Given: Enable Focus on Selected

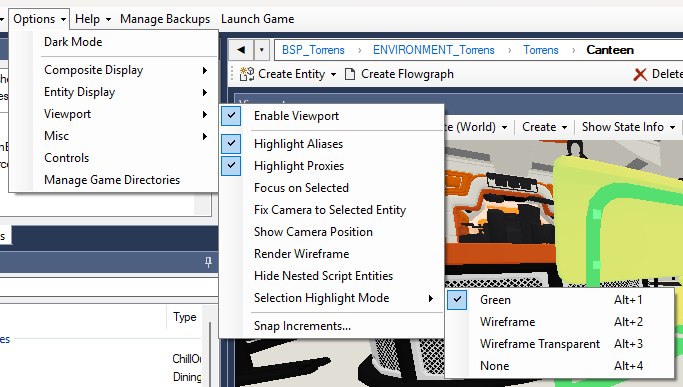Looking at the screenshot, I should pos(331,188).
